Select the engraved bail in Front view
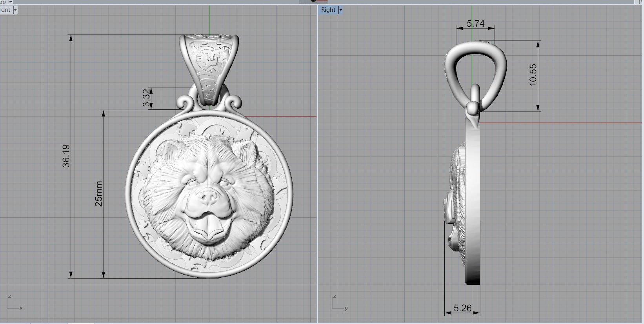644x324 pixels. (x=209, y=71)
